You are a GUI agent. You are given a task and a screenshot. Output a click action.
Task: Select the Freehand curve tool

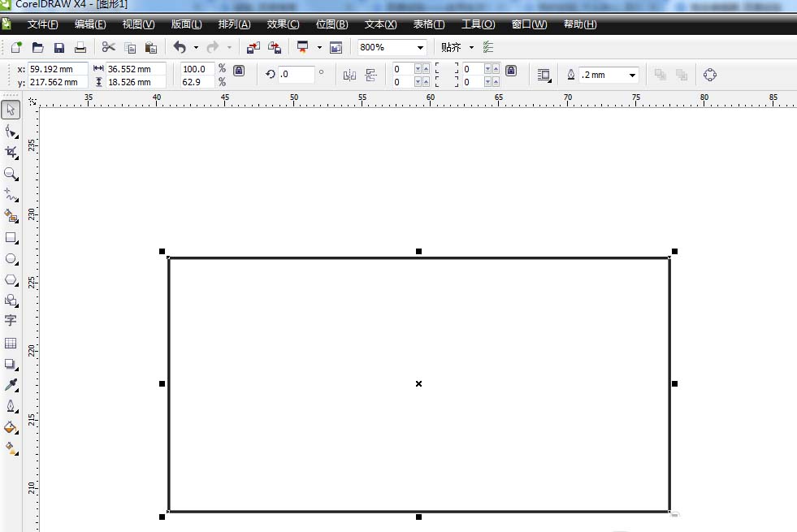click(11, 195)
